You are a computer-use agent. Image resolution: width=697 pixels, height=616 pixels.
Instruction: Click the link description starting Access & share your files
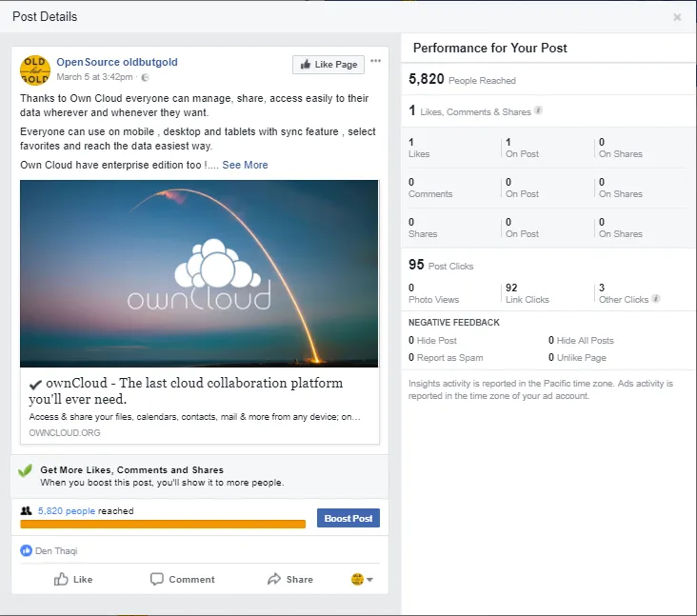(x=194, y=417)
